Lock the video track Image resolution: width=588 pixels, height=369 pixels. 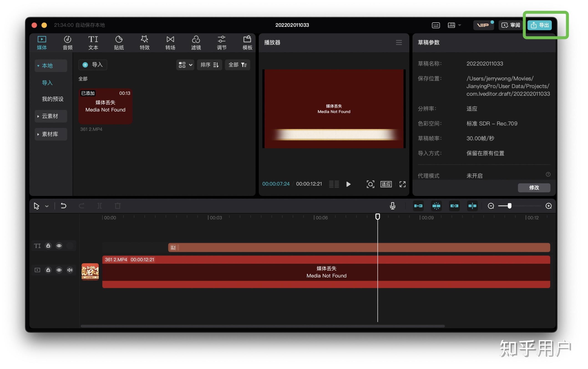[x=48, y=270]
